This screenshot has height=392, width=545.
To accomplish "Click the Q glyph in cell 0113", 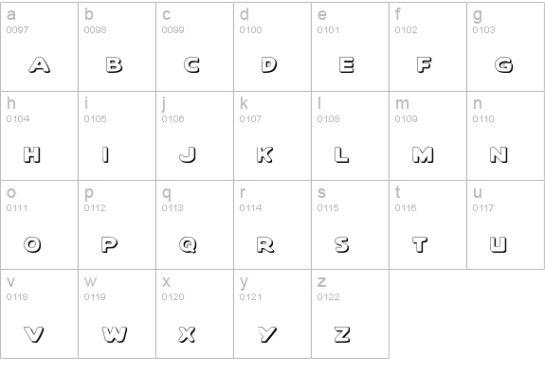I will [188, 245].
